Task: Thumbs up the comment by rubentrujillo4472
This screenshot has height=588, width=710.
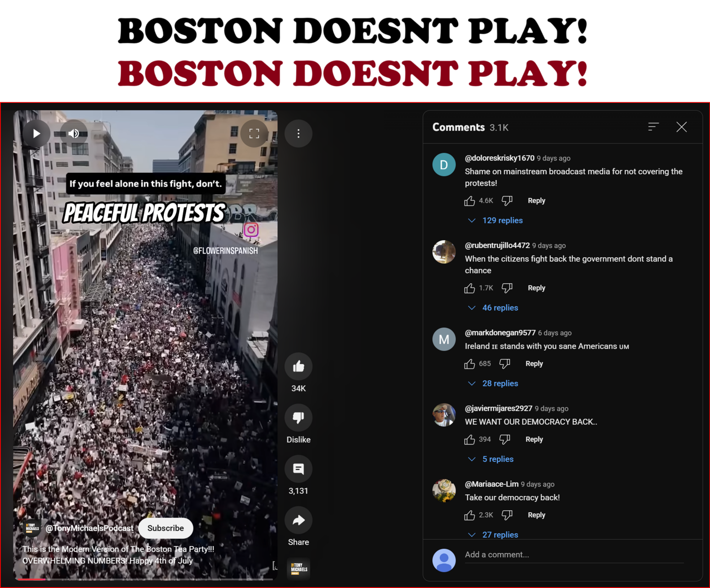Action: tap(469, 288)
